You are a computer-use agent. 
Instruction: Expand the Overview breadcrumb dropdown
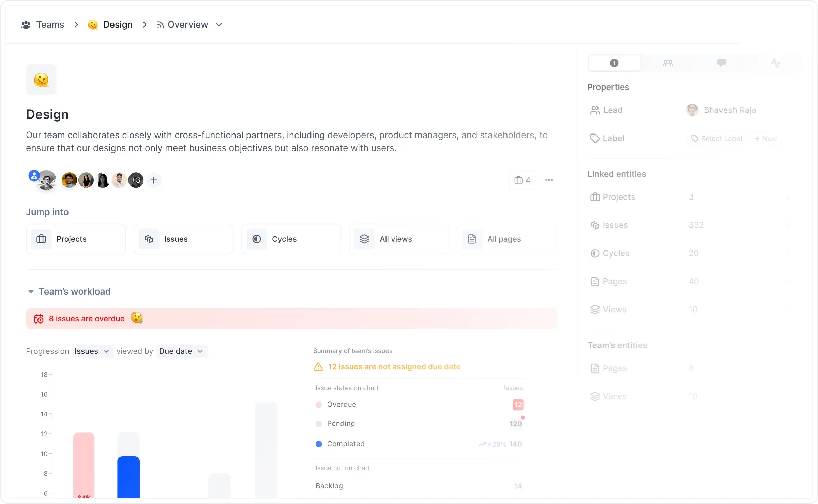219,25
